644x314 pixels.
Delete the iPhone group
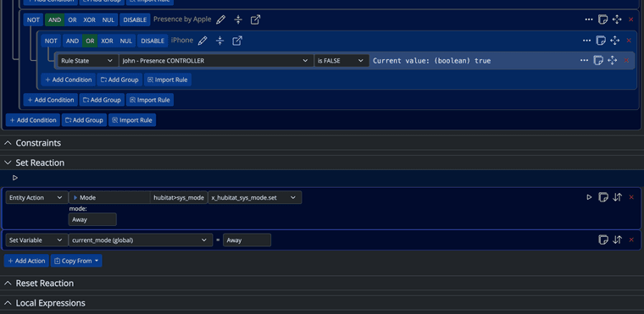coord(629,41)
